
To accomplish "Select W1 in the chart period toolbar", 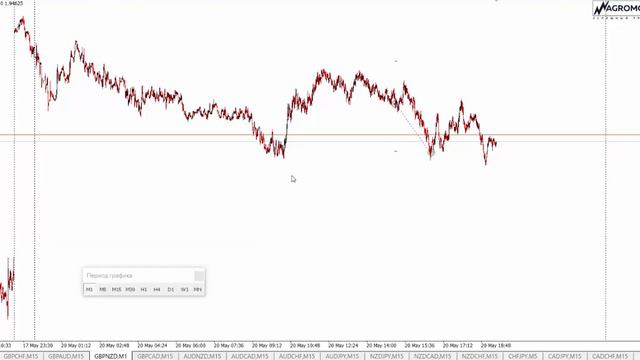I will coord(184,289).
